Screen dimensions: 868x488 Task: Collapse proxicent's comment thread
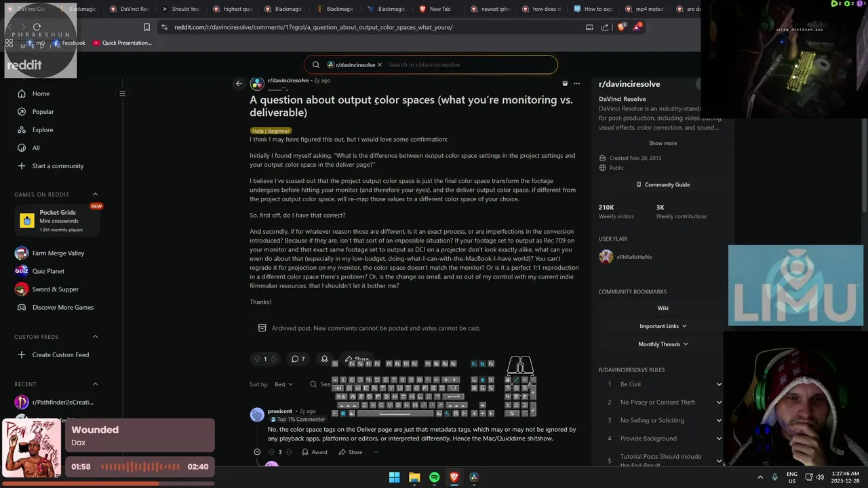pyautogui.click(x=257, y=452)
